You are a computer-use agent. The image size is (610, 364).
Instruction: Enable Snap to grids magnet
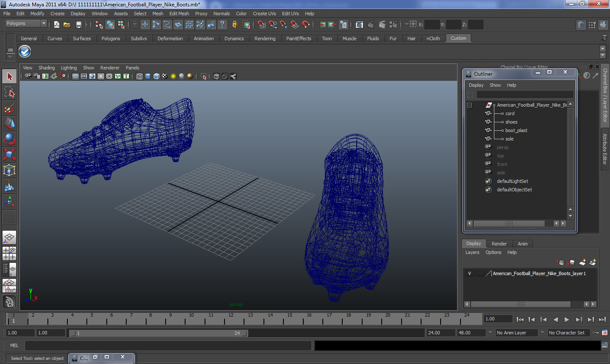click(x=262, y=25)
